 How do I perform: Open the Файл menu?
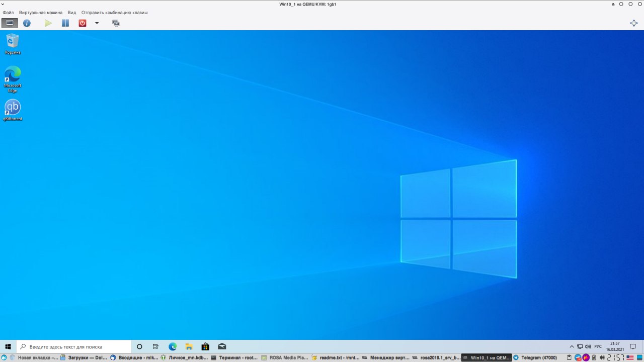(x=8, y=12)
